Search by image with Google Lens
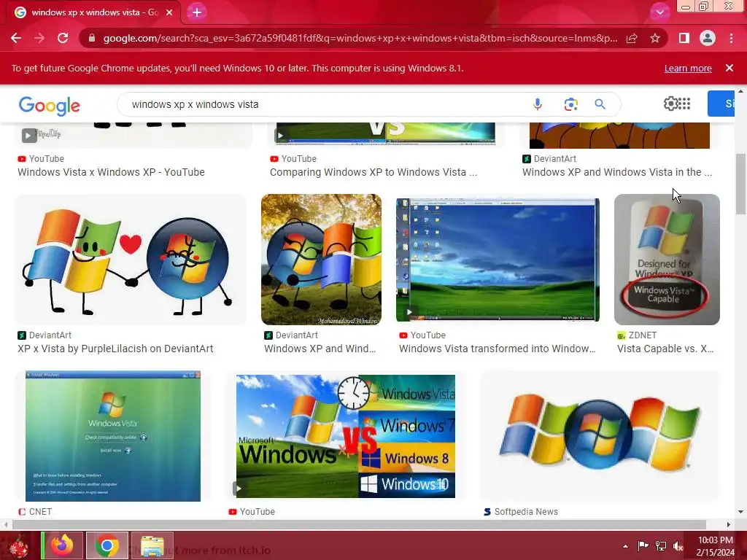747x560 pixels. (570, 104)
